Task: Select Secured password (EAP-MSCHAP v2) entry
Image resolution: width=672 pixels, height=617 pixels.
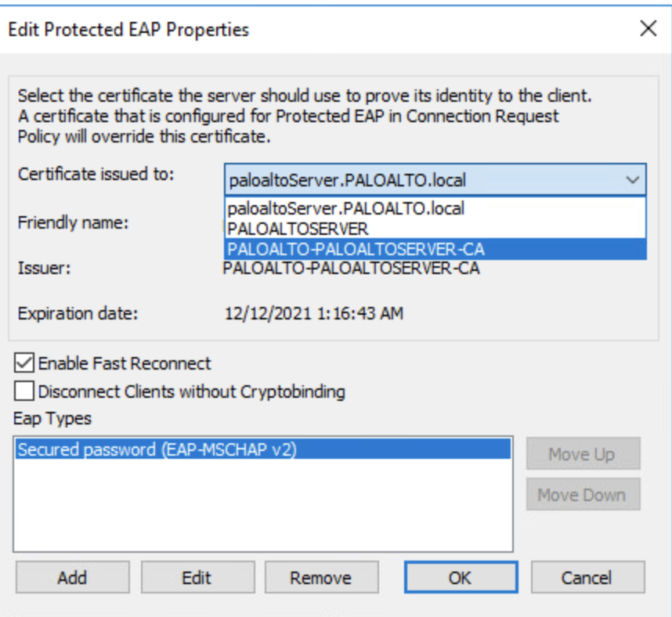Action: pos(157,449)
